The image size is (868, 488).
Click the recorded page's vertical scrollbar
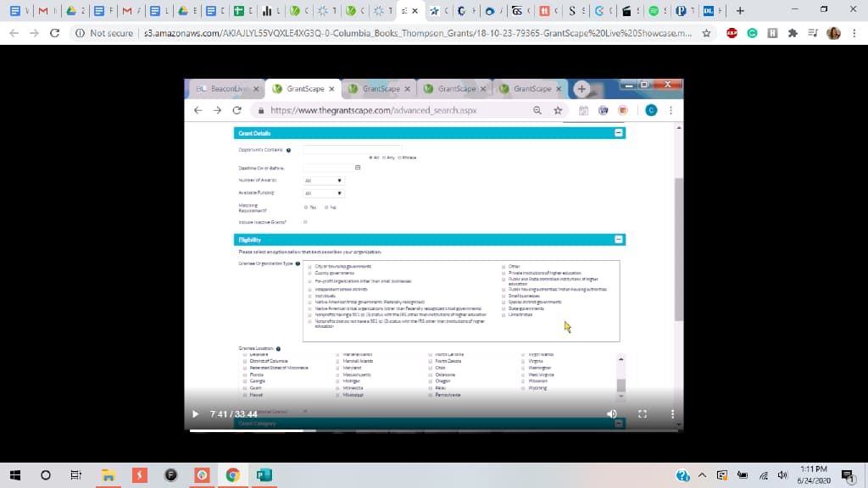(679, 249)
